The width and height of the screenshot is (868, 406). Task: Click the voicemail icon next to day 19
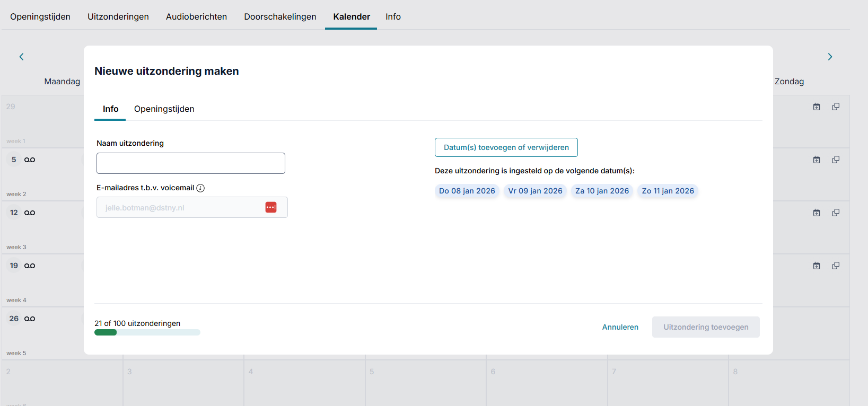pos(30,266)
